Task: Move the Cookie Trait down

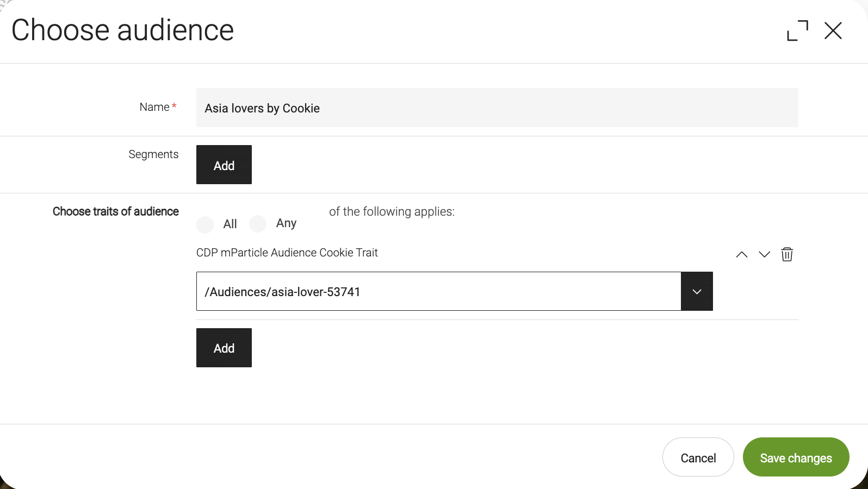Action: (x=764, y=254)
